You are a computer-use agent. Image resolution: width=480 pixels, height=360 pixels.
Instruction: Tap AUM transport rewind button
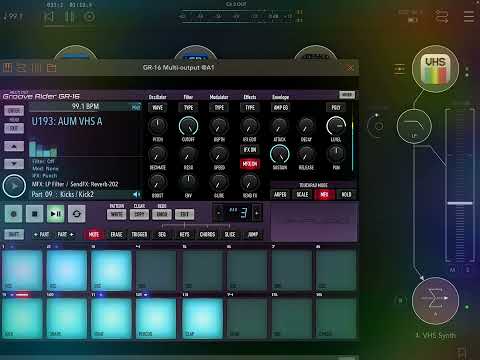click(x=49, y=17)
